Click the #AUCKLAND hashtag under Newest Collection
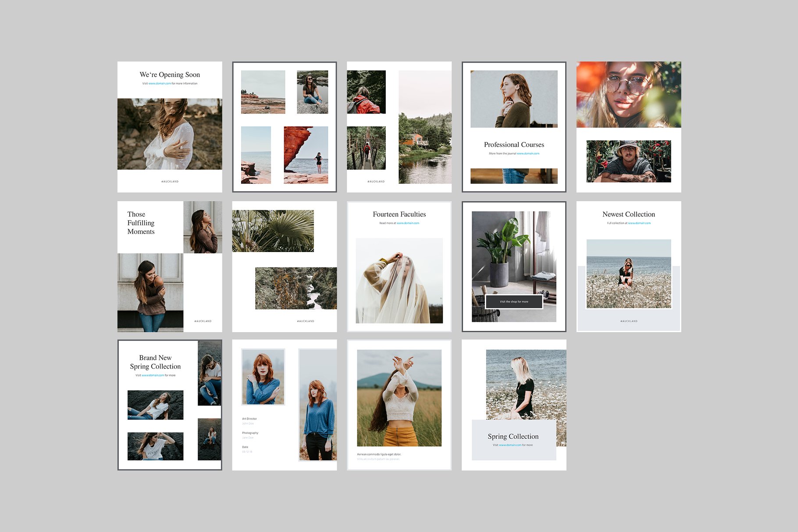 pos(628,321)
